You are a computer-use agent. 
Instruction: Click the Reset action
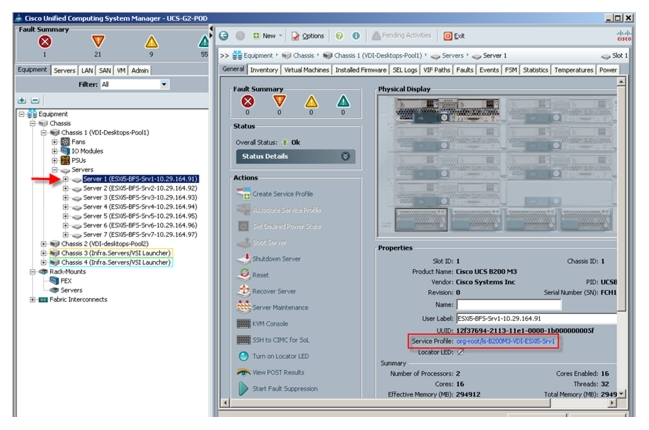pos(260,275)
